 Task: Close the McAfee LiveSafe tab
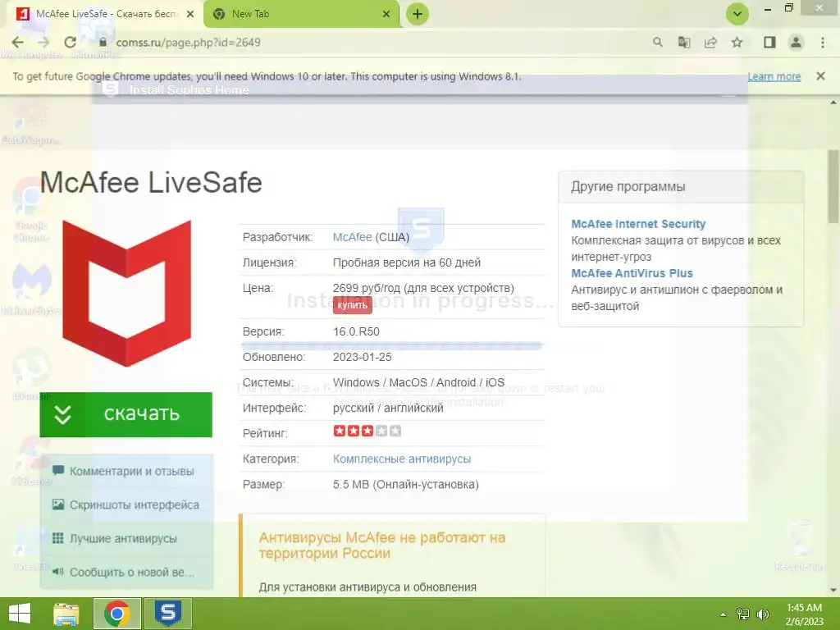click(190, 14)
